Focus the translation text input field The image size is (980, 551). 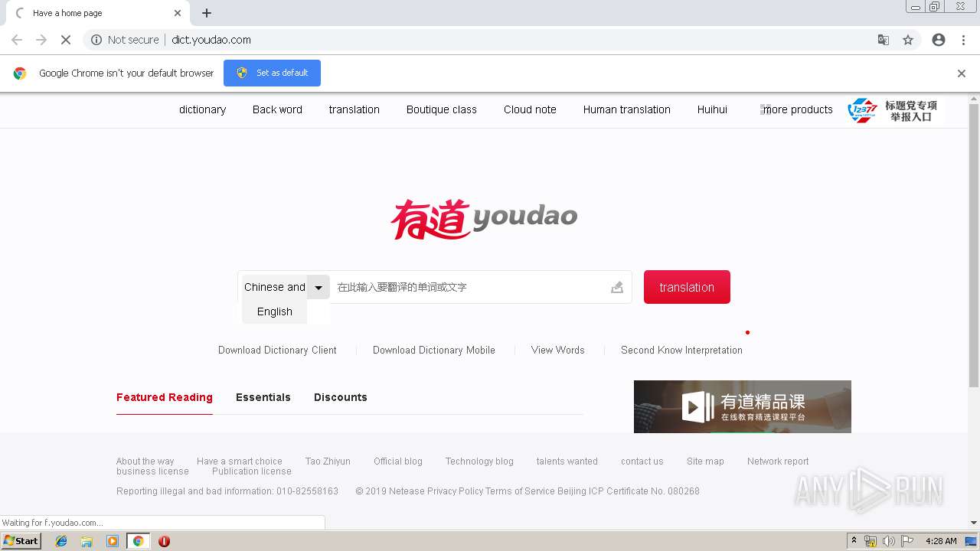471,287
